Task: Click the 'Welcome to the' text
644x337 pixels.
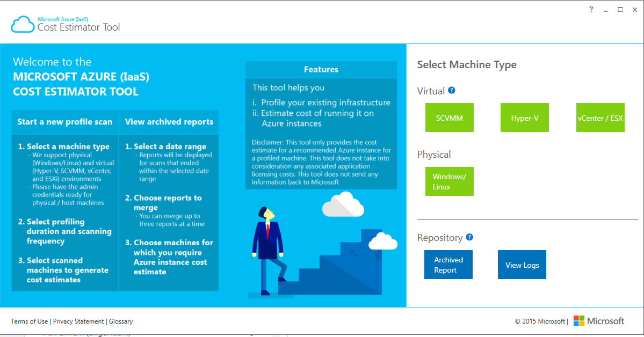Action: click(52, 62)
